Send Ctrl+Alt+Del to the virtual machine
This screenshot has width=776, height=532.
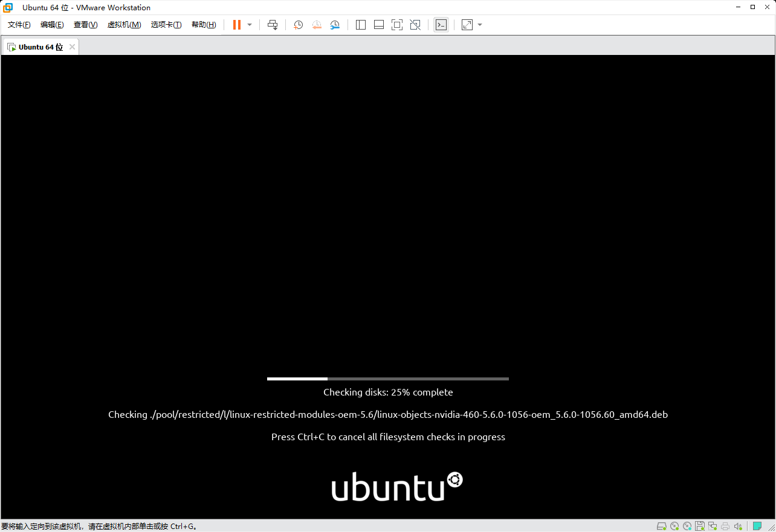click(273, 25)
